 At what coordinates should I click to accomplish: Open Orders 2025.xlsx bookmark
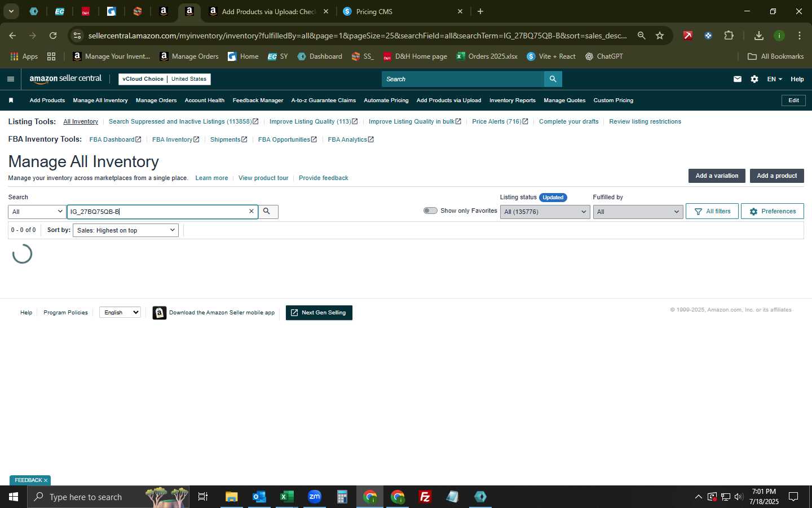(487, 56)
